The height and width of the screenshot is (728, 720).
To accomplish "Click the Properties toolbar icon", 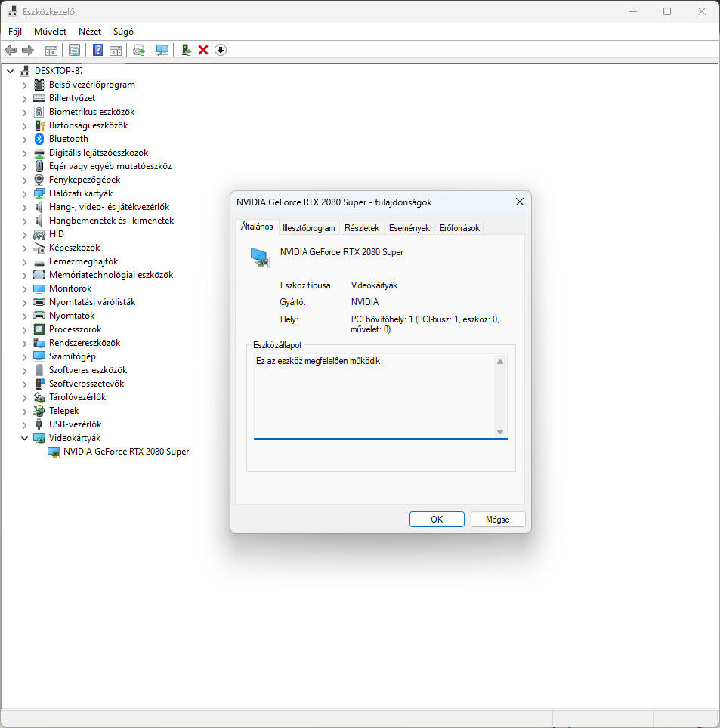I will [x=74, y=50].
